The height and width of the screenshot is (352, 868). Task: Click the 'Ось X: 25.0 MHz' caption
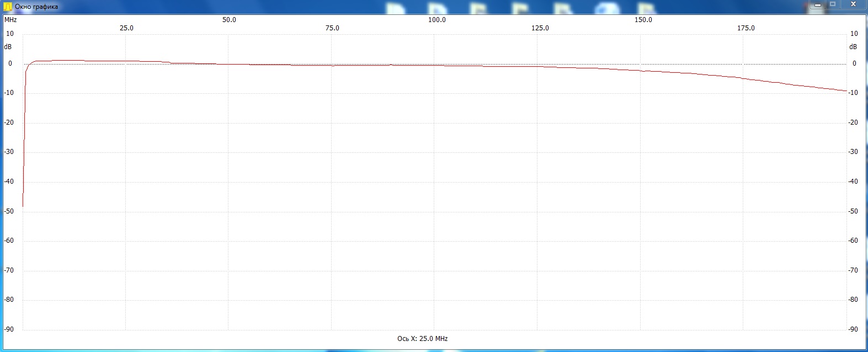tap(423, 338)
